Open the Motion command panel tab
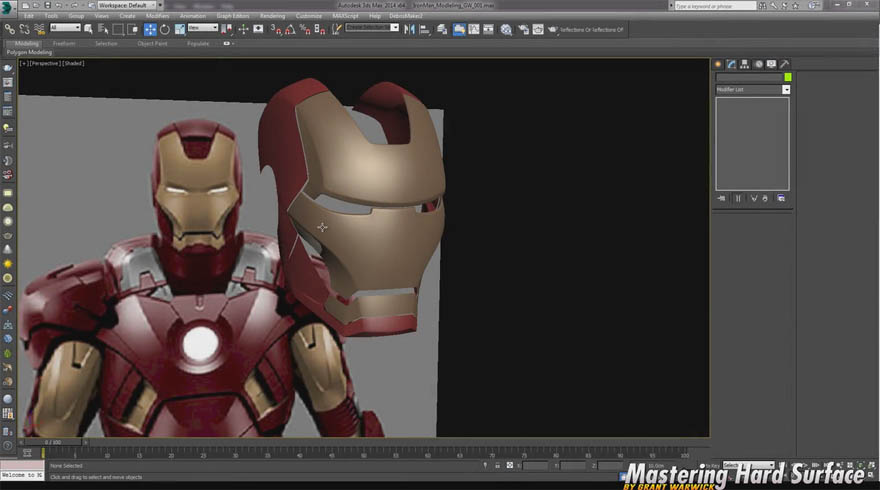The image size is (880, 490). pos(758,64)
